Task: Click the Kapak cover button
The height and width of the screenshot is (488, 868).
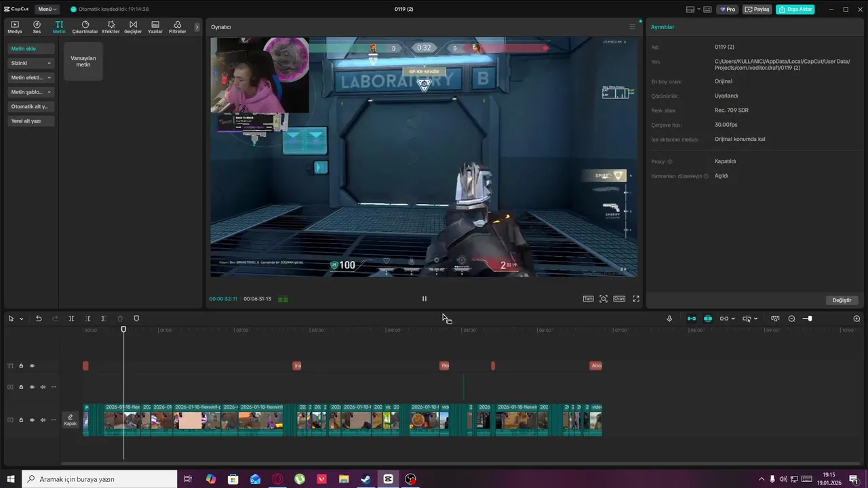Action: pos(70,420)
